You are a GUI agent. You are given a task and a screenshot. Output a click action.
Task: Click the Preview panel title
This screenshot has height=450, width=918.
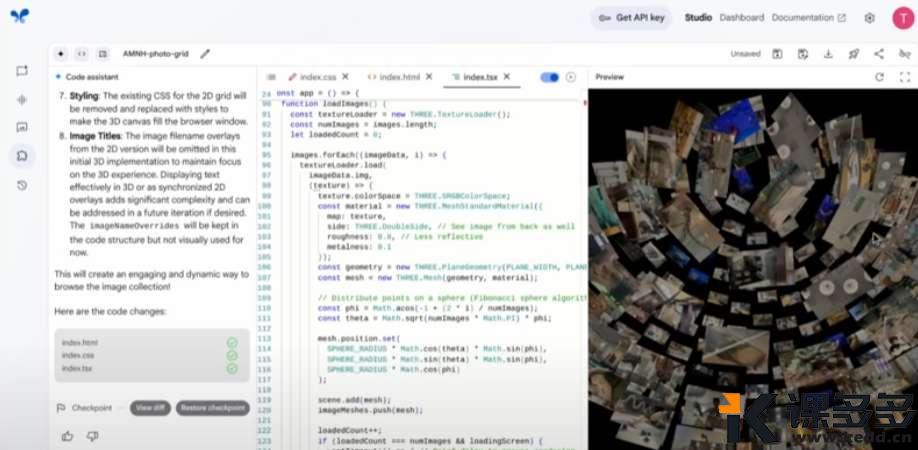tap(609, 77)
